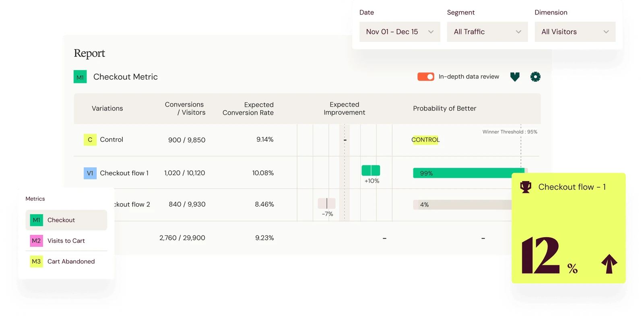The width and height of the screenshot is (644, 320).
Task: Click the 9.23% total conversion rate
Action: pyautogui.click(x=264, y=238)
